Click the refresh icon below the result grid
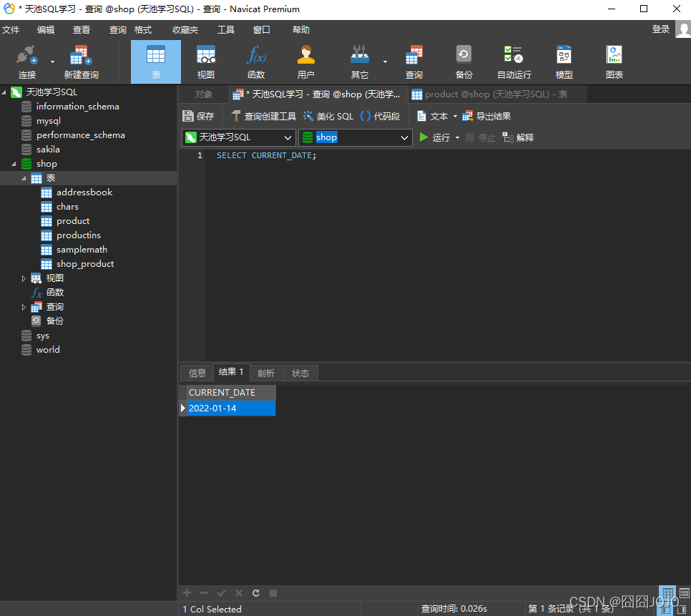This screenshot has height=616, width=691. 255,593
